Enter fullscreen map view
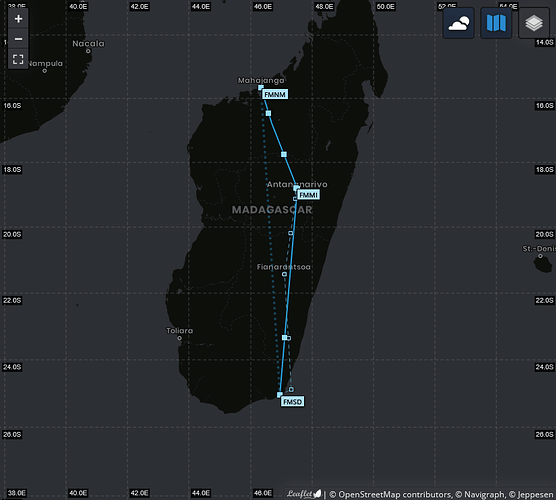This screenshot has height=500, width=556. [18, 59]
